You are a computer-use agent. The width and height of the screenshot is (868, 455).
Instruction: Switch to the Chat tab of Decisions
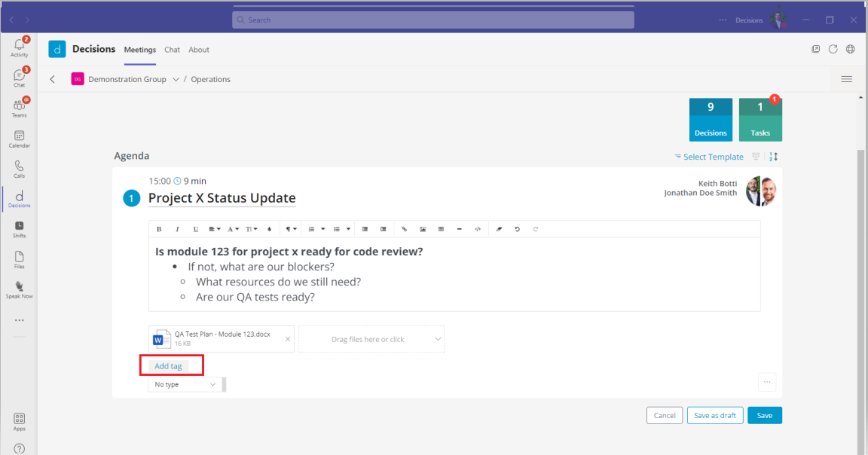pos(172,50)
